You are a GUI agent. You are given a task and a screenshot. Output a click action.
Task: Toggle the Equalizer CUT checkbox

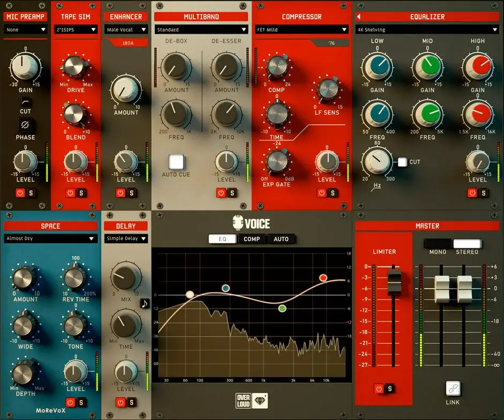402,162
